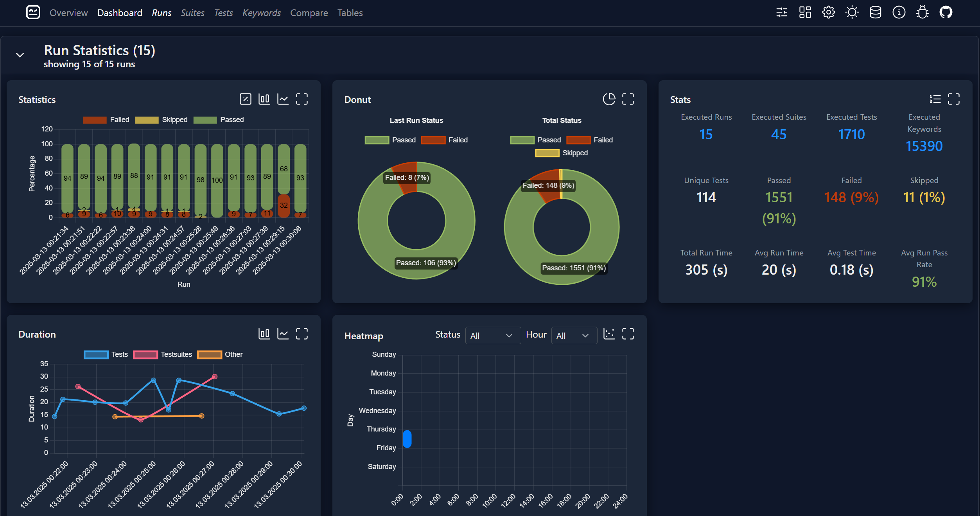Toggle Passed in Total Status legend
This screenshot has height=516, width=980.
point(535,140)
